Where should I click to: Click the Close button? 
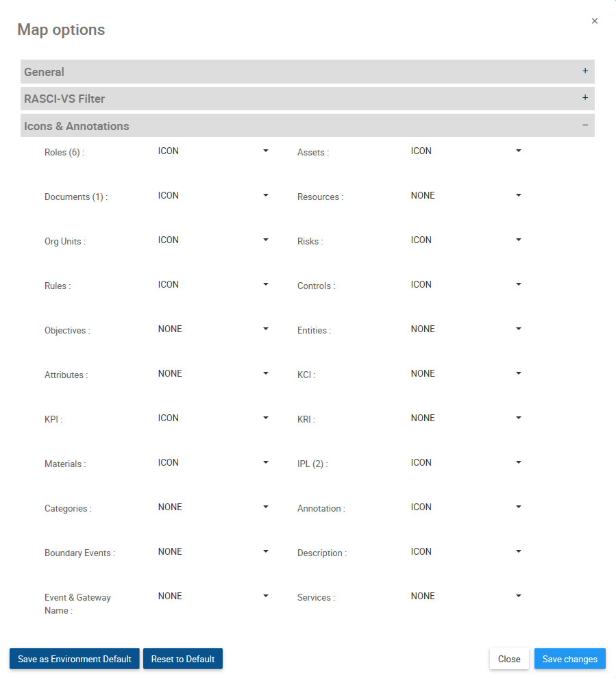click(x=509, y=659)
